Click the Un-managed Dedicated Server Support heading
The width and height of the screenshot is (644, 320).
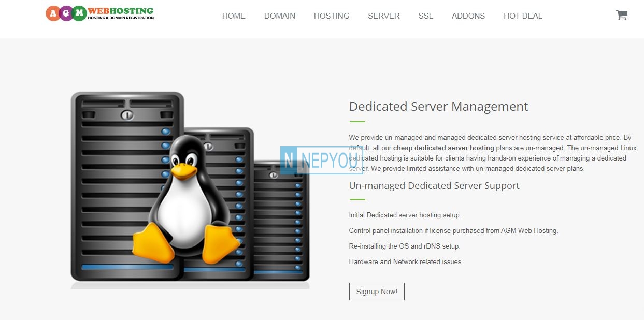pos(434,186)
